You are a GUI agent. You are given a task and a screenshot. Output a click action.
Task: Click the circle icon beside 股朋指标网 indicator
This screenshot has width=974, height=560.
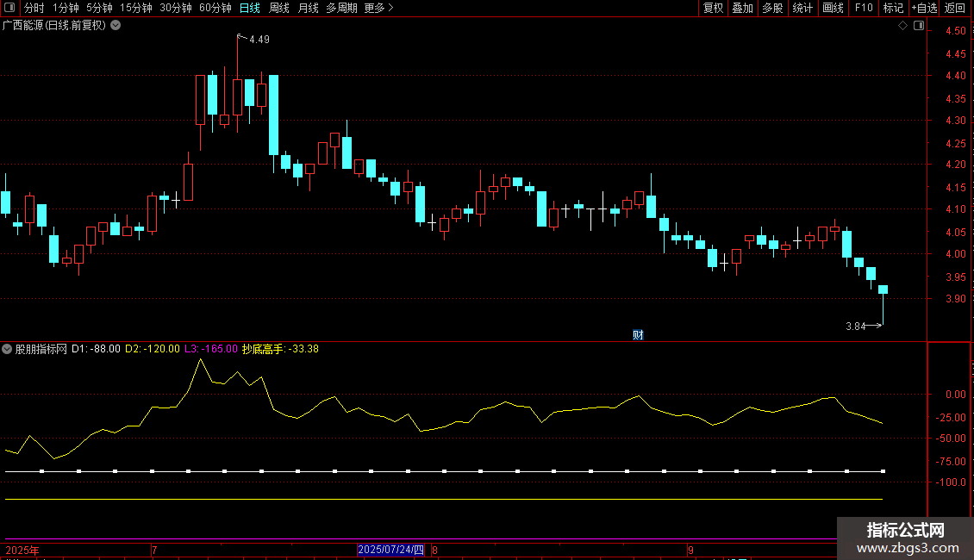pyautogui.click(x=7, y=349)
